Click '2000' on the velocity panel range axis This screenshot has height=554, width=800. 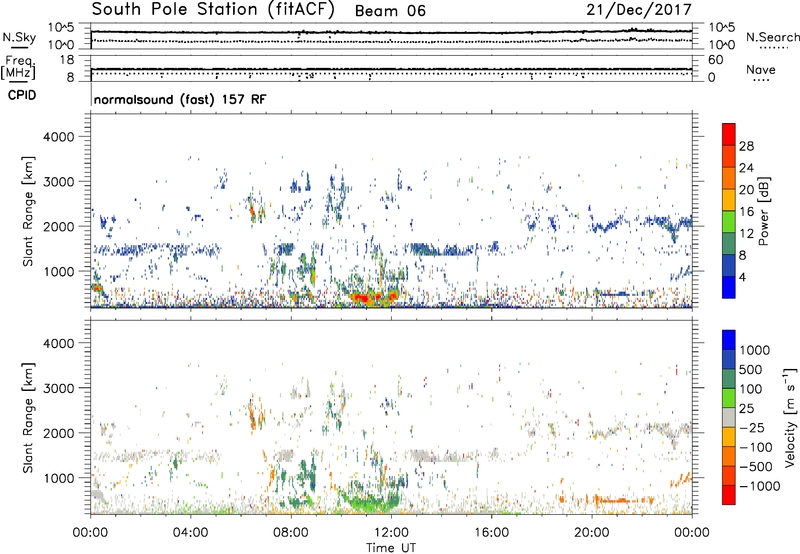coord(59,433)
